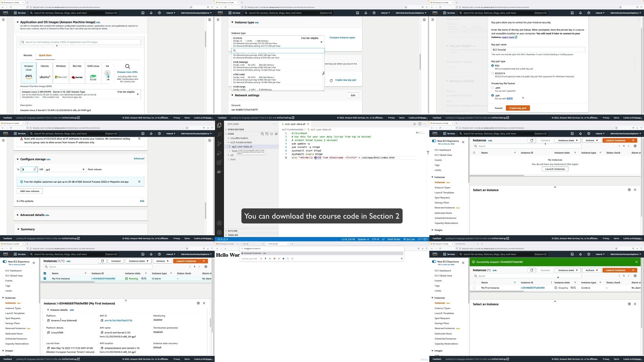Screen dimensions: 644x362
Task: Click the Create key pair button
Action: [518, 108]
